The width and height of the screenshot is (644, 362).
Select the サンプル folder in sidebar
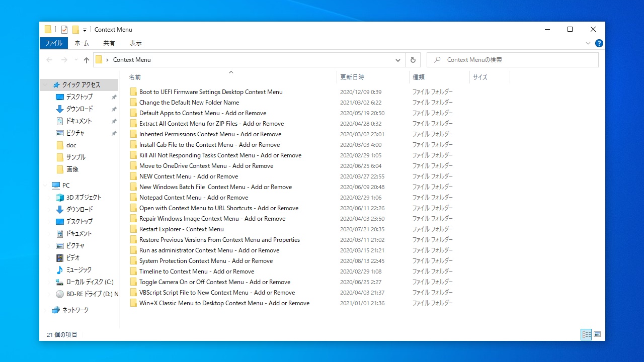tap(75, 157)
